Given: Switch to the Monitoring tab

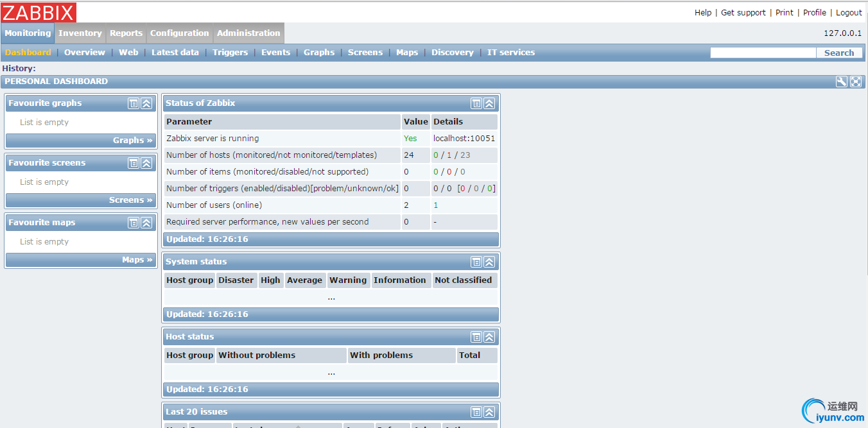Looking at the screenshot, I should (28, 33).
